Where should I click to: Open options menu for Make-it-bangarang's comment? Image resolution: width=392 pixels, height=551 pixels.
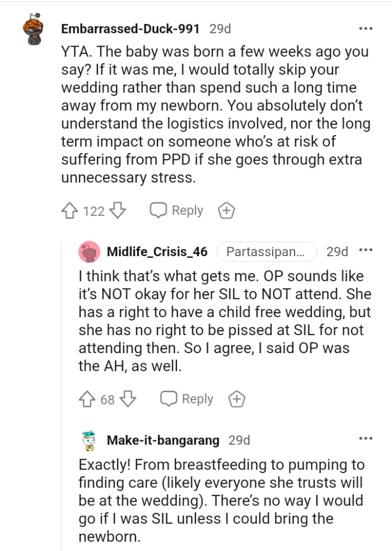pyautogui.click(x=367, y=441)
